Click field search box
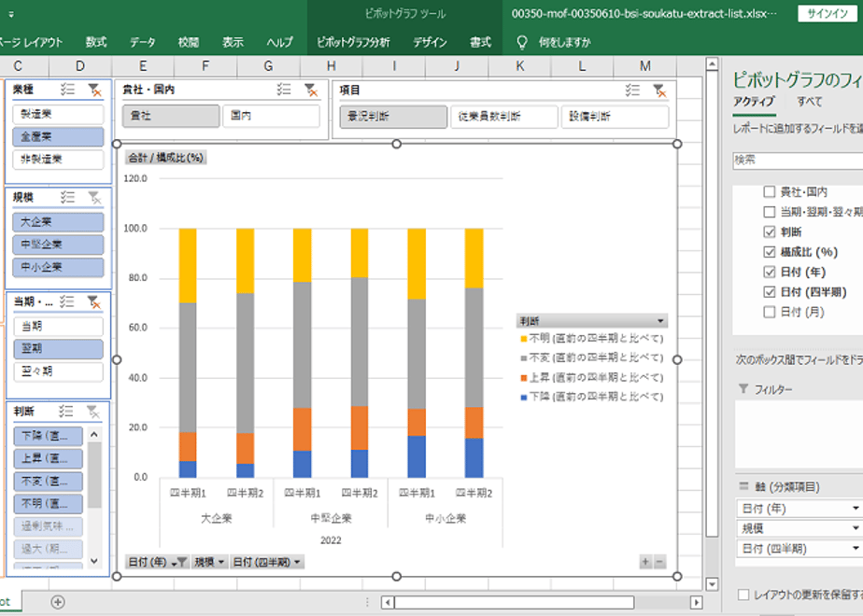 (798, 160)
